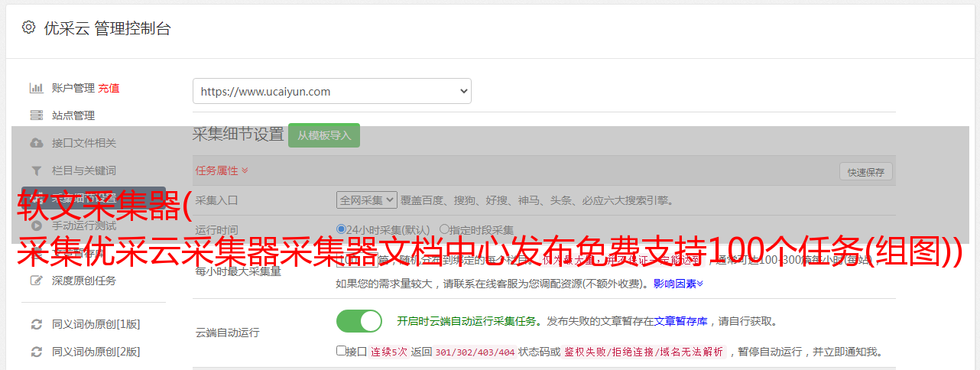Check the 接口 failure-notification checkbox
The image size is (980, 370).
[x=341, y=351]
